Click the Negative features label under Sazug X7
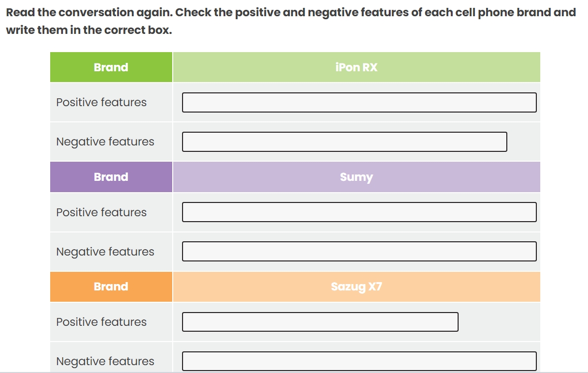The image size is (588, 373). point(104,361)
